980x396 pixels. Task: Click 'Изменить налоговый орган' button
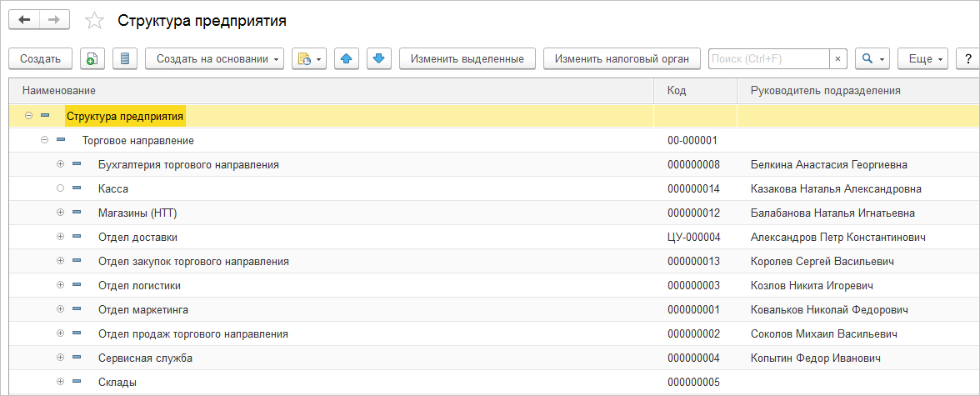click(622, 58)
